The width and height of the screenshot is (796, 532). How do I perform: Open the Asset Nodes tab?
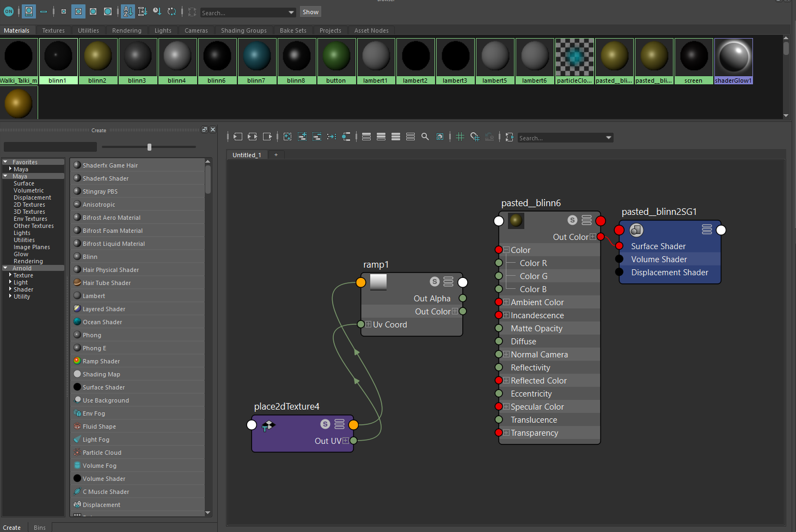371,30
